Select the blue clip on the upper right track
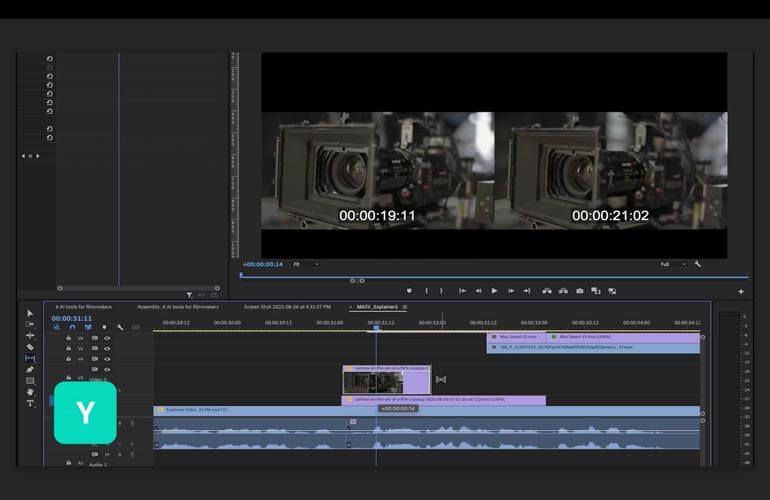Viewport: 770px width, 500px height. (x=593, y=348)
